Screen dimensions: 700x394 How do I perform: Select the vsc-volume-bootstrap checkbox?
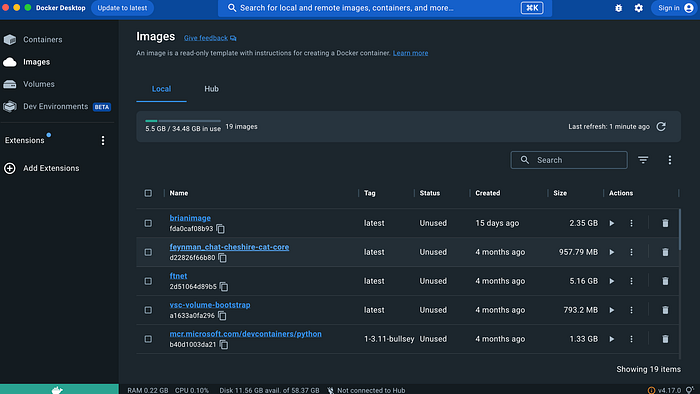tap(148, 310)
